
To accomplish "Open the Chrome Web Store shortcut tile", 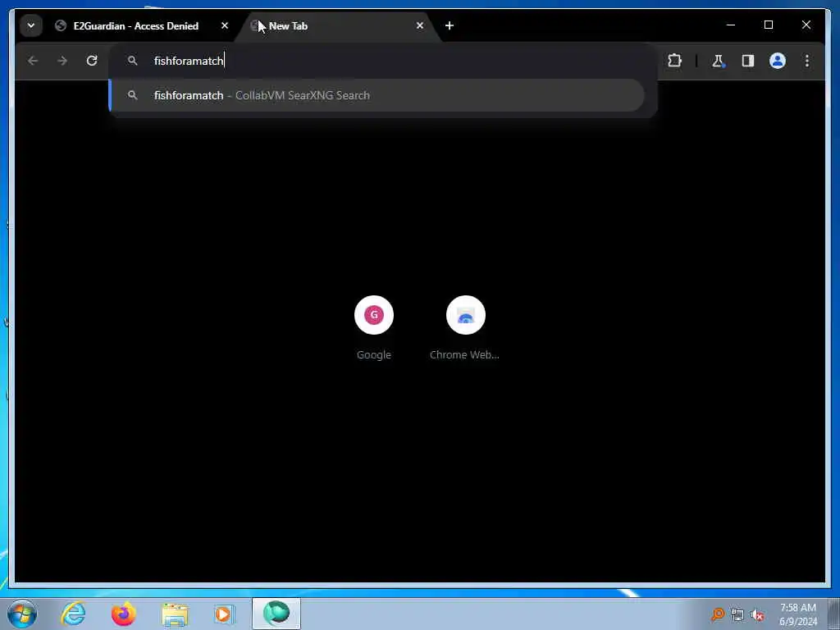I will coord(466,315).
